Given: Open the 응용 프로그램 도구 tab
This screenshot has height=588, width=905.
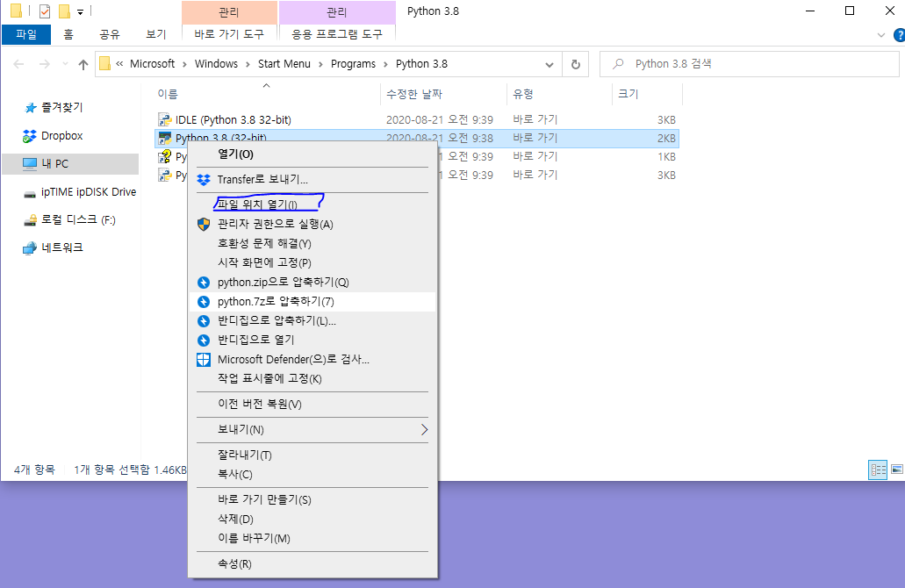Looking at the screenshot, I should coord(337,34).
